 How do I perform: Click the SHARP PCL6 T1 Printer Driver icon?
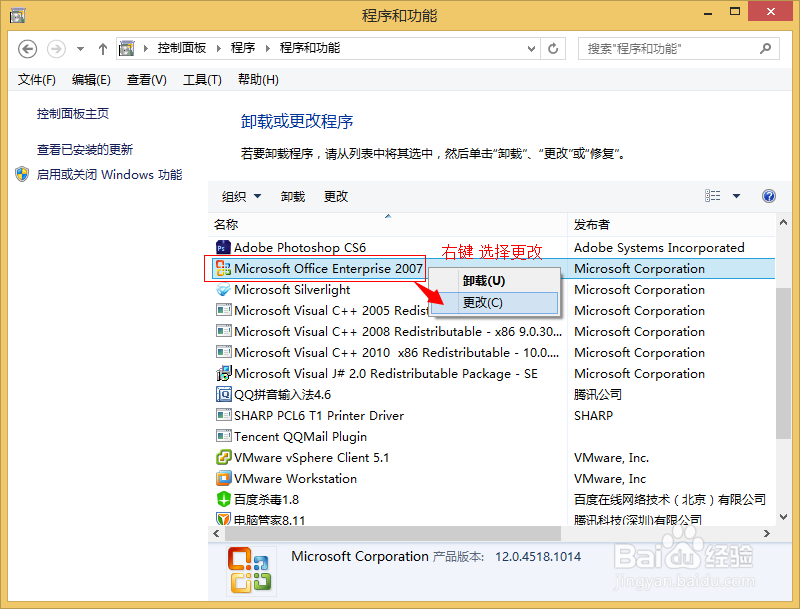coord(223,415)
